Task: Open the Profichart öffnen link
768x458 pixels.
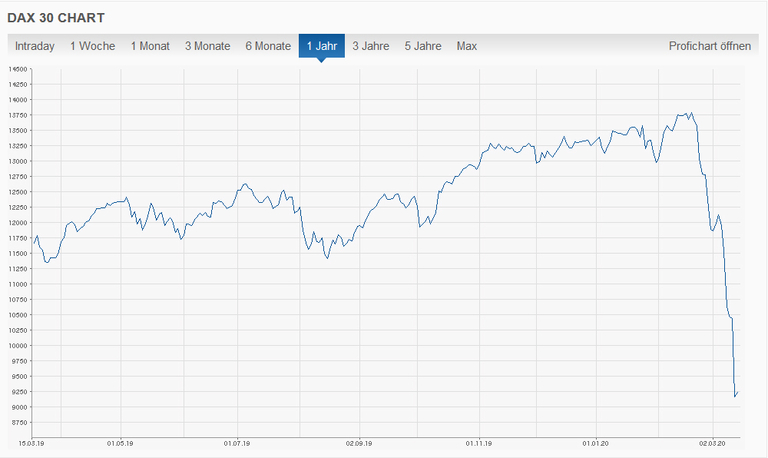Action: [x=709, y=46]
